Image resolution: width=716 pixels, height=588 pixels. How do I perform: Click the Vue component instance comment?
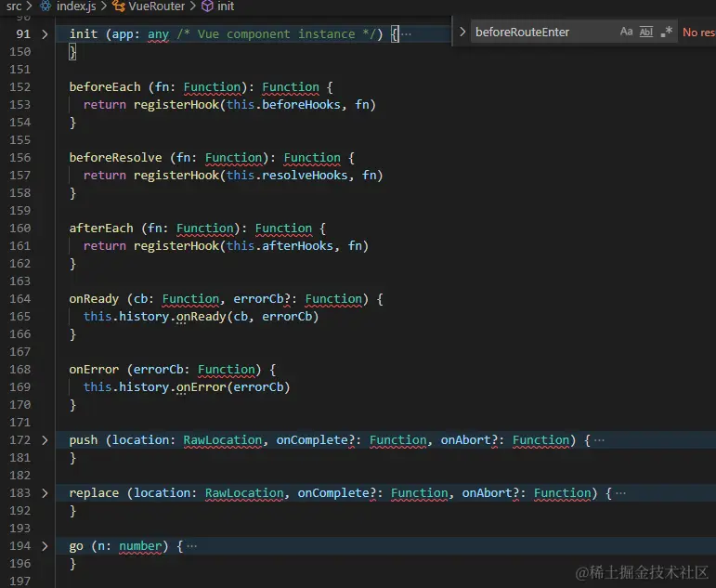(x=276, y=33)
